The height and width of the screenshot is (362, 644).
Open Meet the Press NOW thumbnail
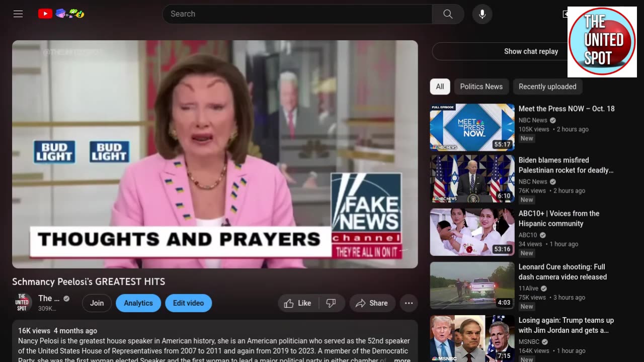pos(472,127)
